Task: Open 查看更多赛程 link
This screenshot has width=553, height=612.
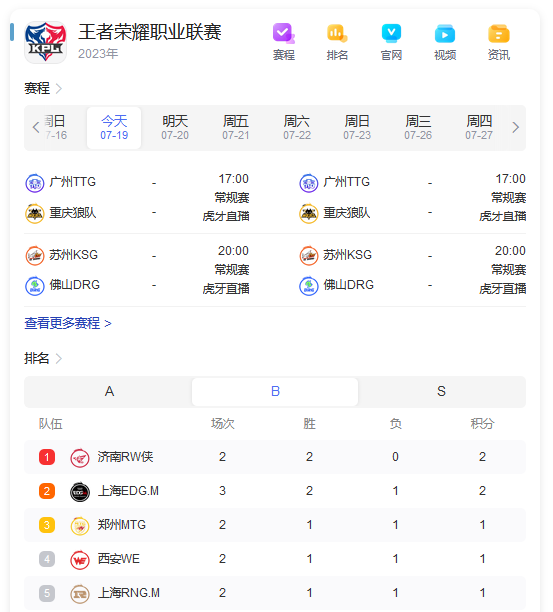Action: pyautogui.click(x=68, y=323)
